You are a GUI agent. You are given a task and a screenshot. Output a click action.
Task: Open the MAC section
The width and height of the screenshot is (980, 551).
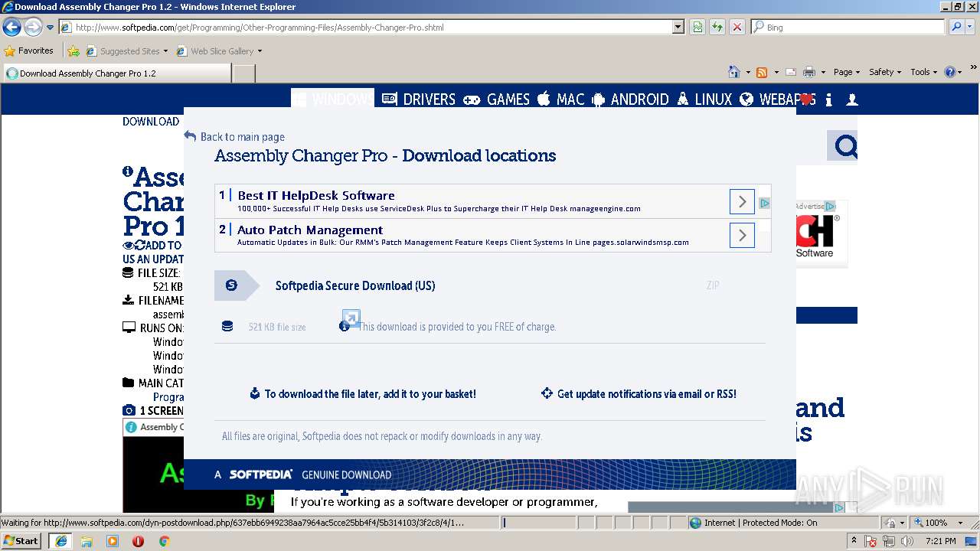pos(560,99)
